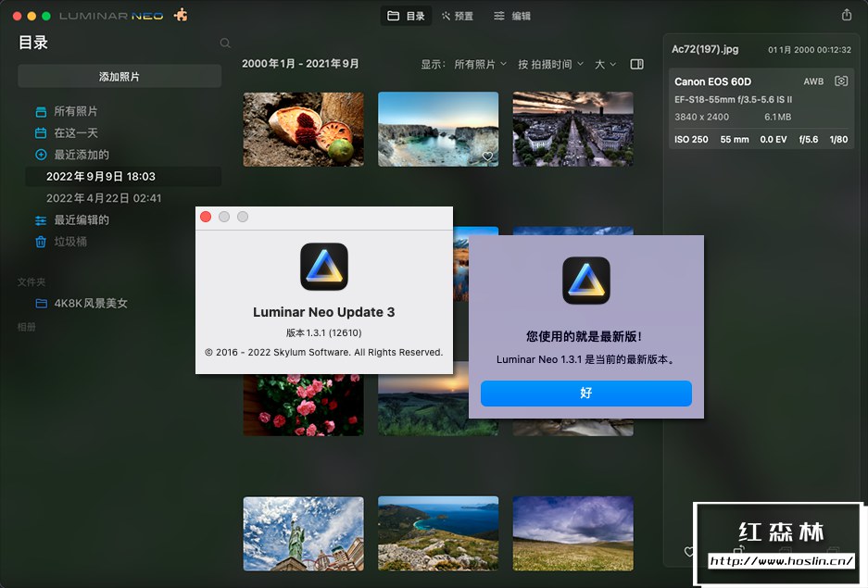The image size is (868, 588).
Task: Click the 版本 1.3.1 (12610) text
Action: 324,333
